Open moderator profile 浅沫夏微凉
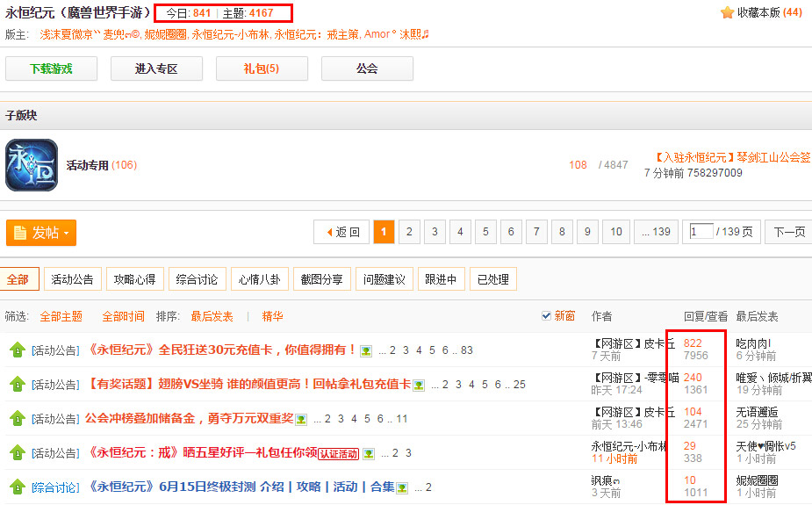 [x=69, y=35]
